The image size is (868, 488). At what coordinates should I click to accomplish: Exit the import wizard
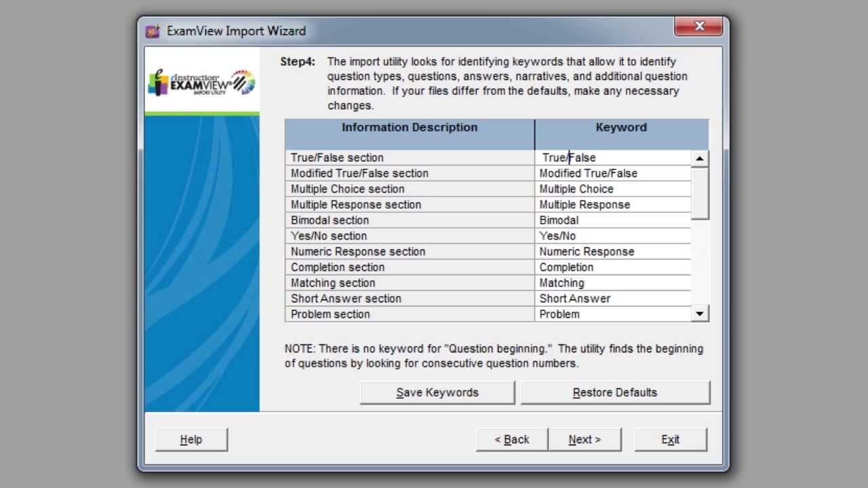671,439
